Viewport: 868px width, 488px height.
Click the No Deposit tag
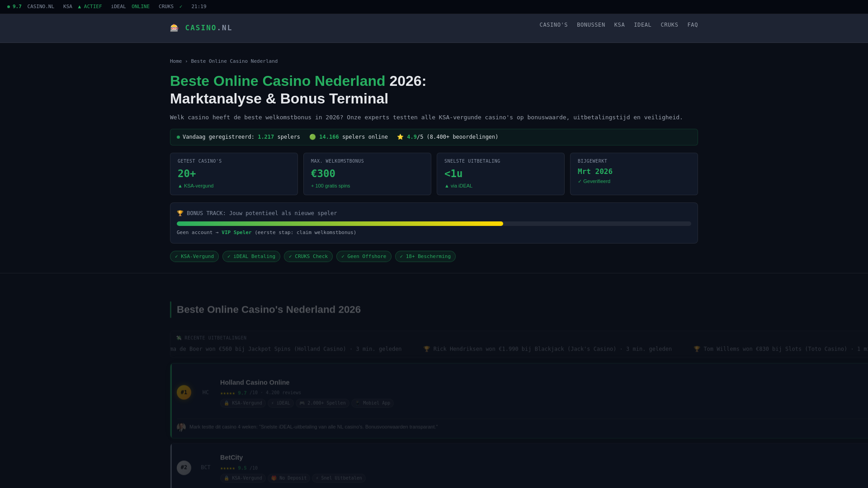coord(289,478)
